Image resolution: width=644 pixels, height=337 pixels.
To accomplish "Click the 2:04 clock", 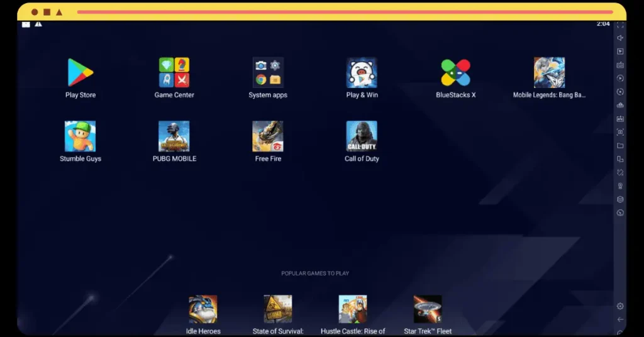I will (x=603, y=24).
